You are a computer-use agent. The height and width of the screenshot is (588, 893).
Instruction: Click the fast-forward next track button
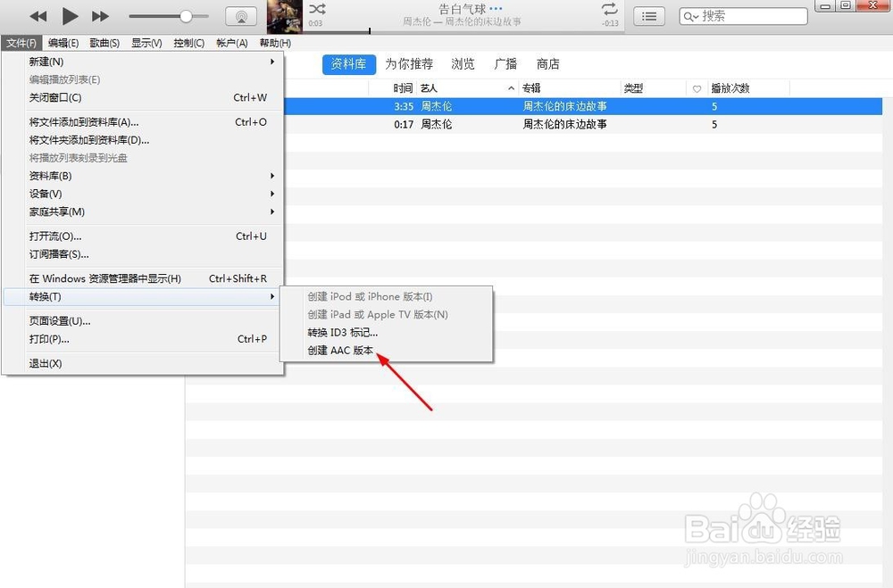pos(100,16)
